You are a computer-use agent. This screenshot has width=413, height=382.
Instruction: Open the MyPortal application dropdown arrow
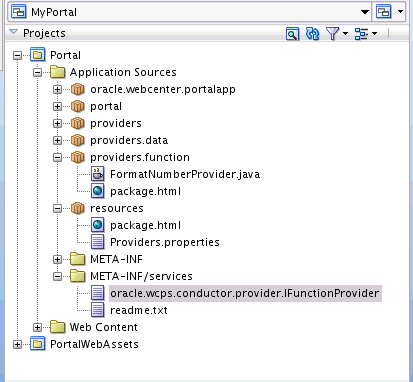[x=365, y=12]
